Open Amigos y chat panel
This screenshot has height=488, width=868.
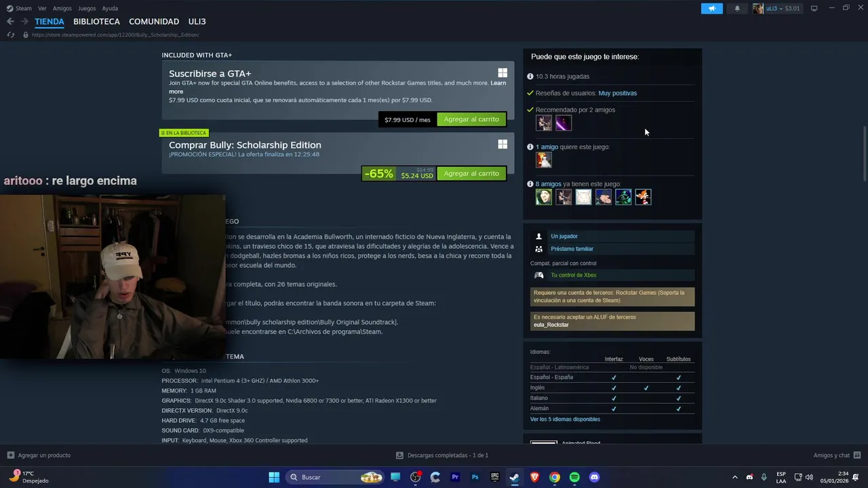point(837,455)
